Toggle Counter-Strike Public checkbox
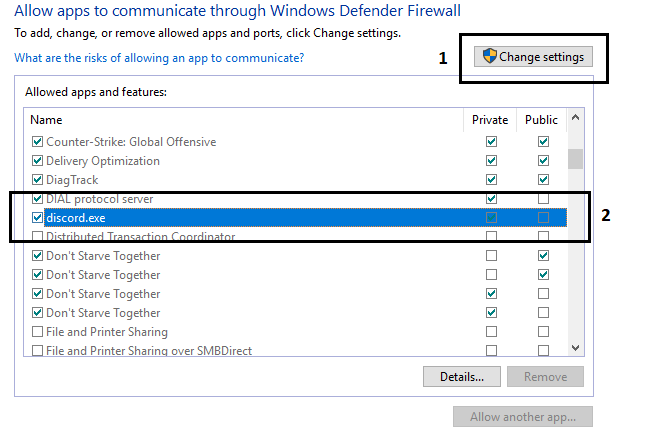648x436 pixels. pos(543,142)
